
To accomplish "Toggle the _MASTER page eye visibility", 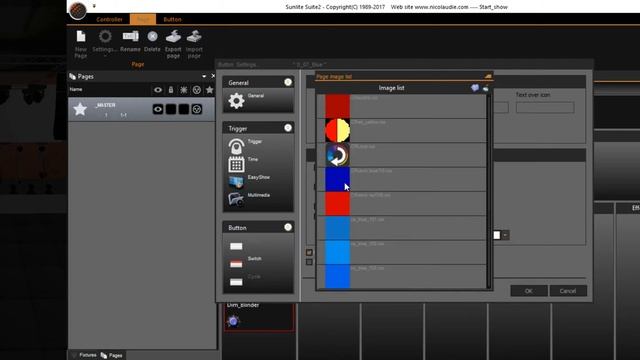I will [158, 109].
